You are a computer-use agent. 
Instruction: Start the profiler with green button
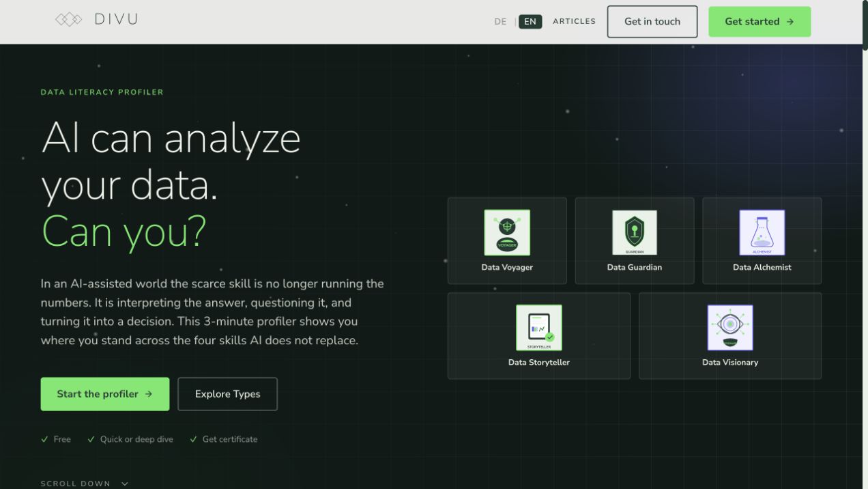tap(105, 394)
